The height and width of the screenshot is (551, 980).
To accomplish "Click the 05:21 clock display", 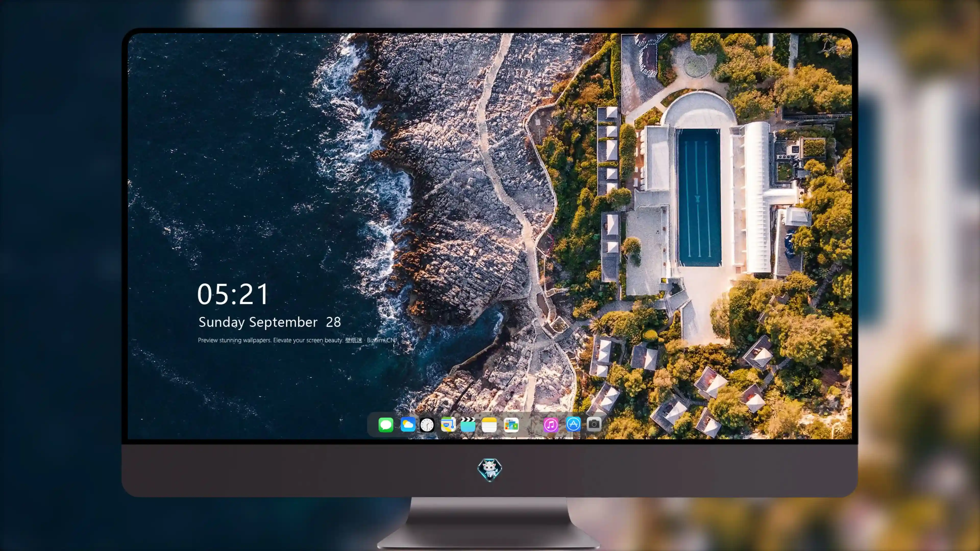I will pos(233,294).
